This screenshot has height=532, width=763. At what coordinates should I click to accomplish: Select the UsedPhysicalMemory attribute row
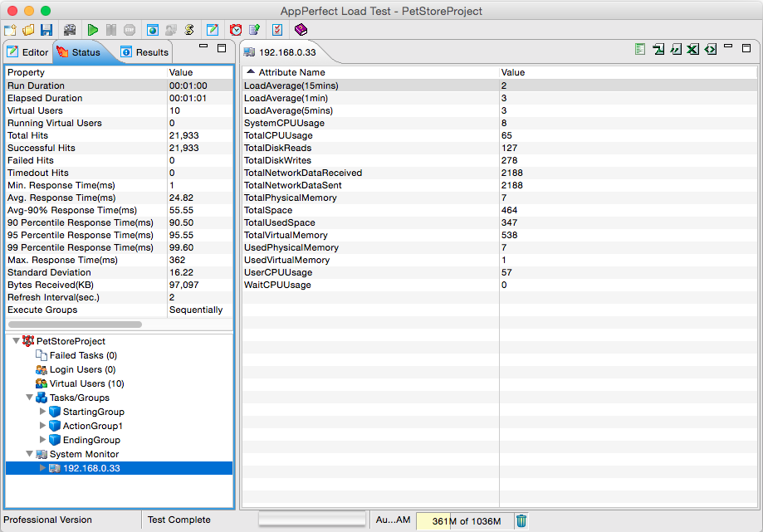click(500, 247)
